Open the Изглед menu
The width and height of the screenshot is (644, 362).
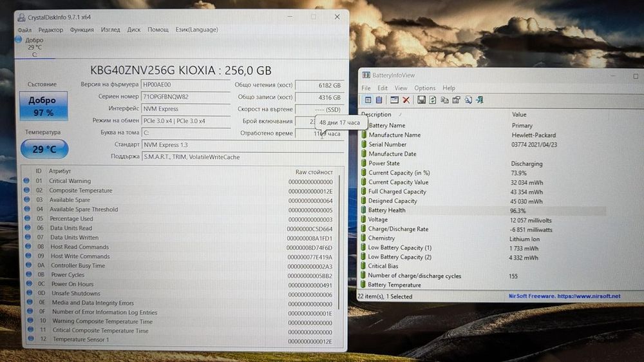[111, 30]
